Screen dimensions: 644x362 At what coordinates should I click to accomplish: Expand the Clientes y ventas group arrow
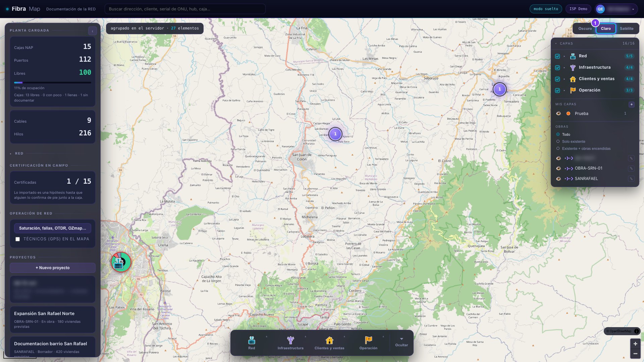[x=565, y=79]
